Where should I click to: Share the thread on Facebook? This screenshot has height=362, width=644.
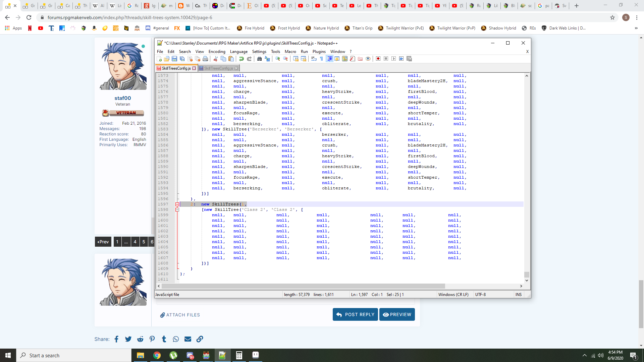click(x=116, y=339)
